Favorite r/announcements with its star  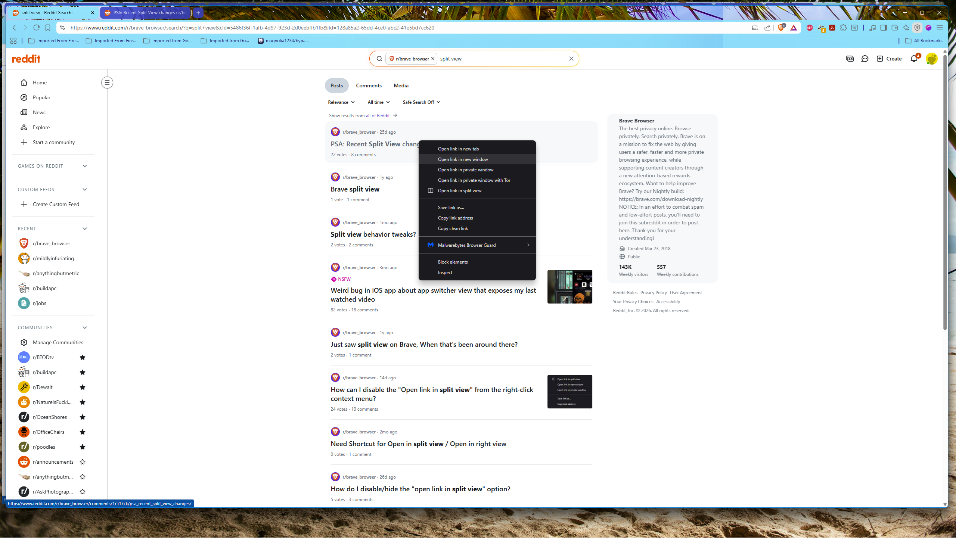point(82,462)
